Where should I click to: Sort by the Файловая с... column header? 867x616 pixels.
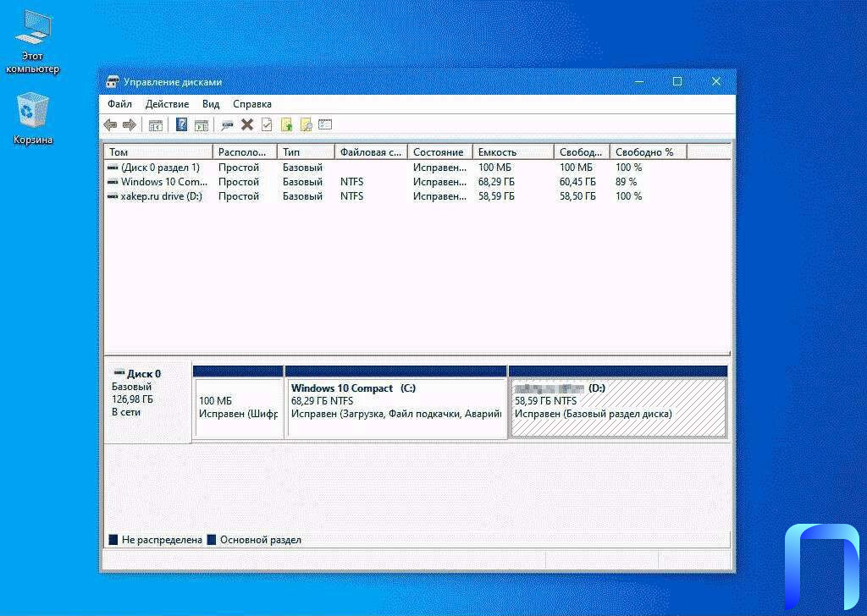[x=371, y=152]
